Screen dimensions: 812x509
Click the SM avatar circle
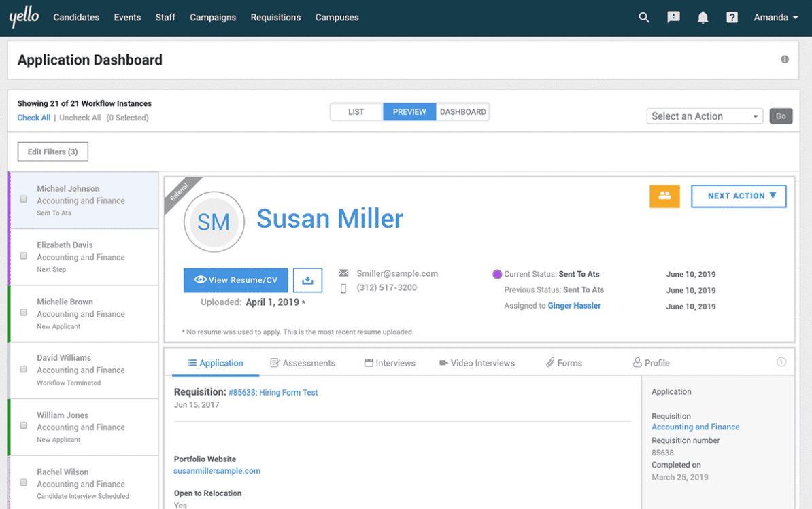214,222
